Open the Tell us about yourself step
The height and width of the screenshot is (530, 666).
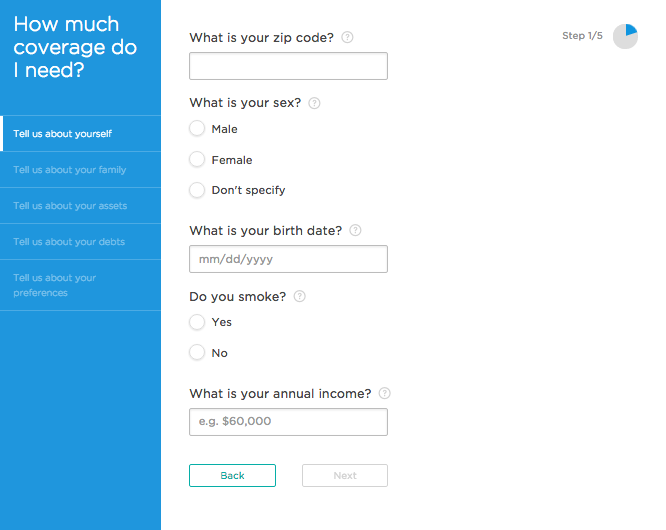coord(63,134)
